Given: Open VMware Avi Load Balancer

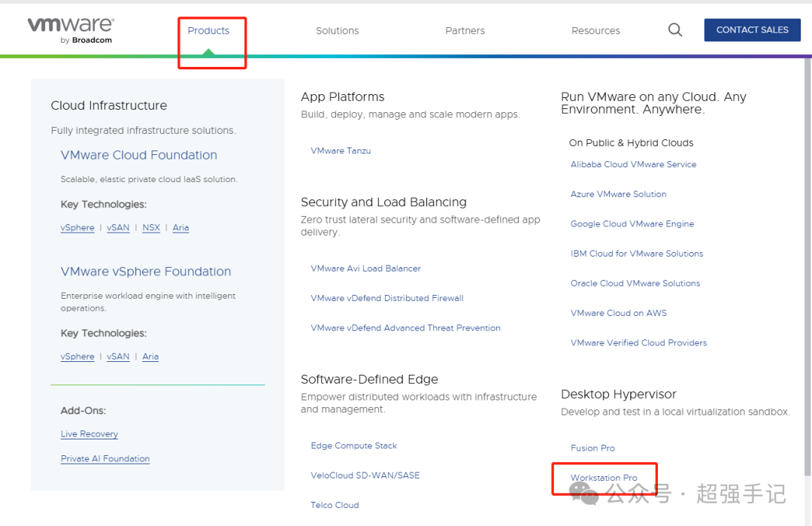Looking at the screenshot, I should [365, 269].
